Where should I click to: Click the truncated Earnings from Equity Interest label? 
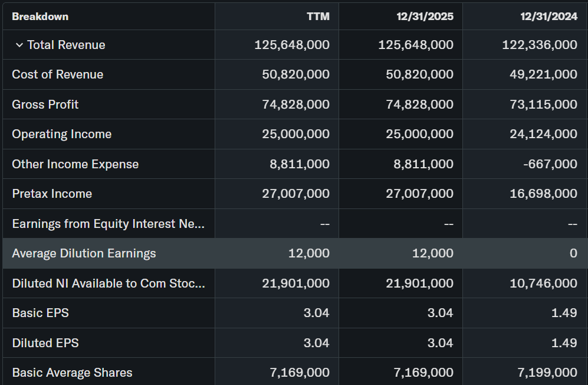click(x=109, y=224)
